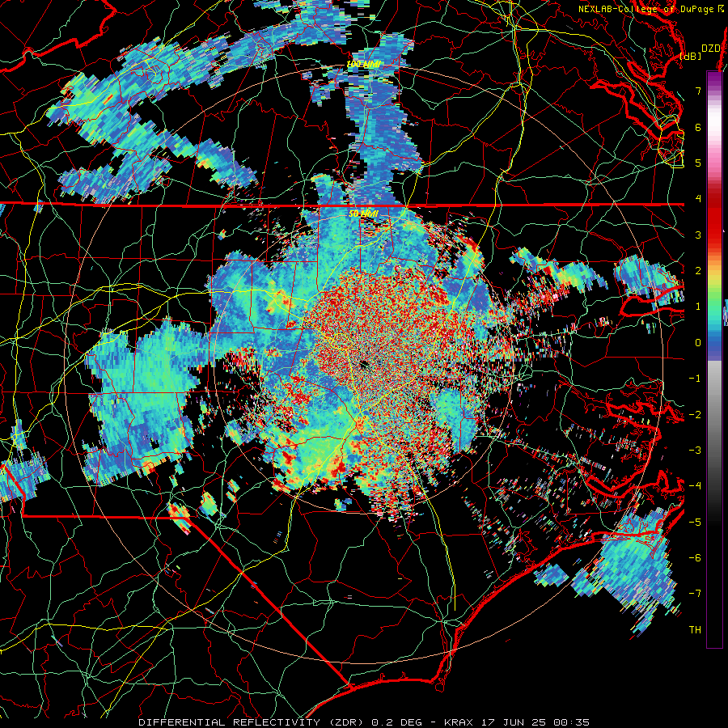
Task: Click the 0.2 DEG elevation angle text
Action: (x=396, y=722)
